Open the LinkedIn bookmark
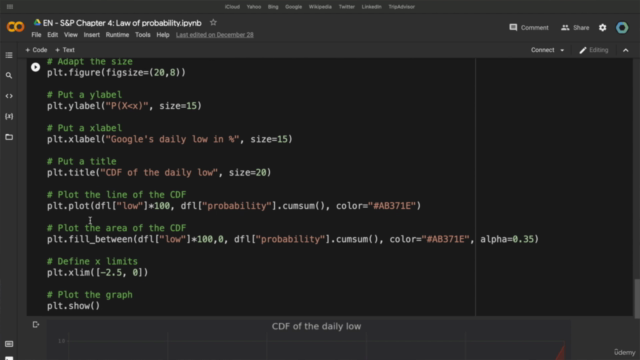 click(x=371, y=7)
